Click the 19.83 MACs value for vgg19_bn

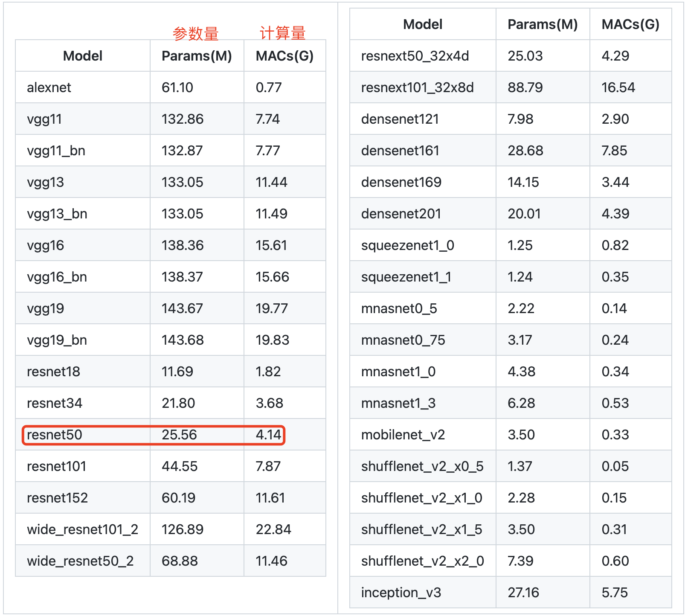point(272,340)
